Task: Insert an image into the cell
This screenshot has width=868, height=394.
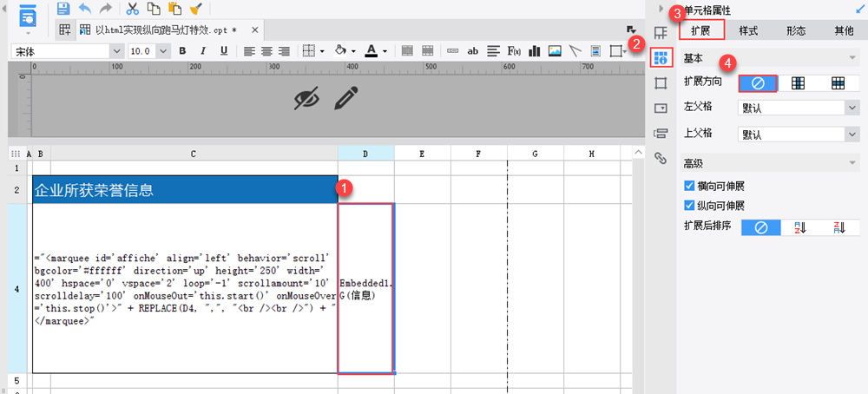Action: (555, 51)
